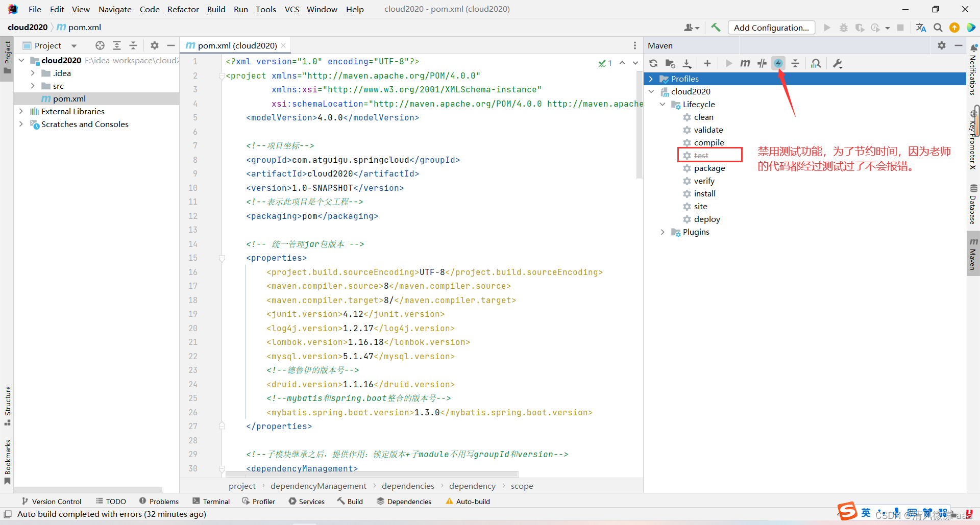Open Notifications side panel tab
Image resolution: width=980 pixels, height=525 pixels.
(973, 69)
